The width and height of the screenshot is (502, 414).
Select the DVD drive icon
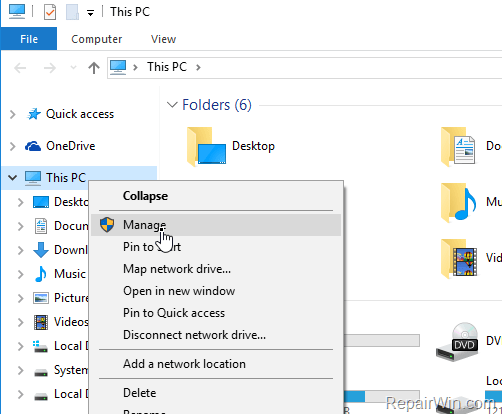pos(457,342)
